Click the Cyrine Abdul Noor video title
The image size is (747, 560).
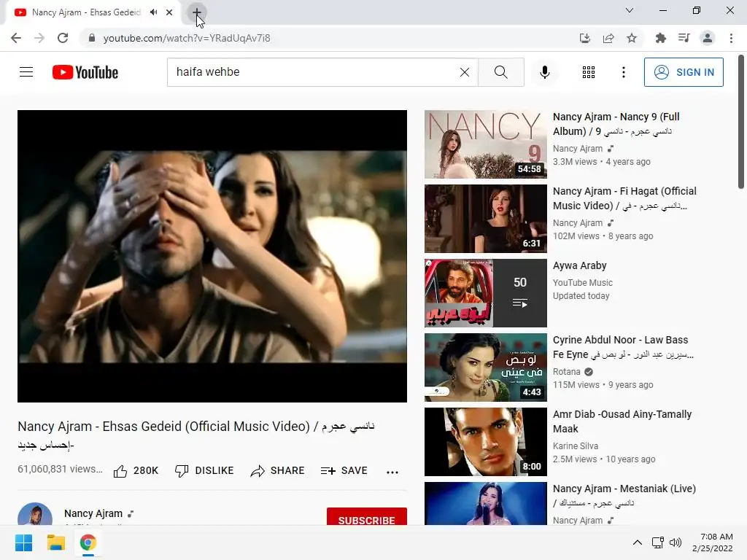[623, 346]
